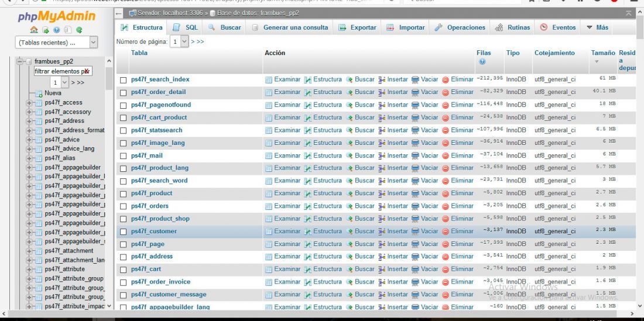The height and width of the screenshot is (321, 644).
Task: Click the Filas help question-mark icon
Action: pyautogui.click(x=482, y=61)
